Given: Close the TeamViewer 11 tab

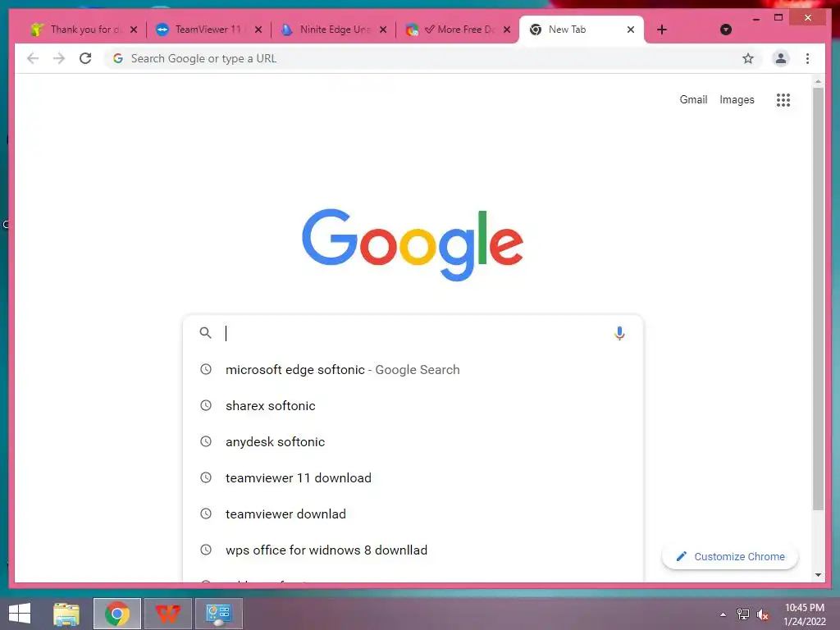Looking at the screenshot, I should (x=258, y=30).
